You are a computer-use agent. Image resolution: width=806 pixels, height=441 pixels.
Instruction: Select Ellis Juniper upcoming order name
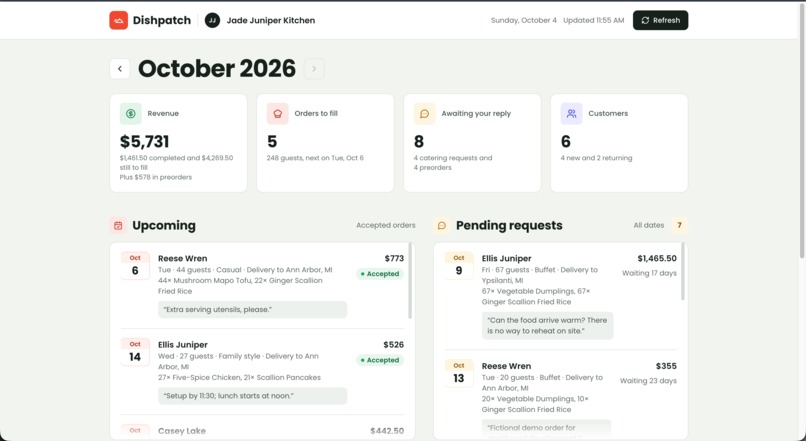coord(183,345)
